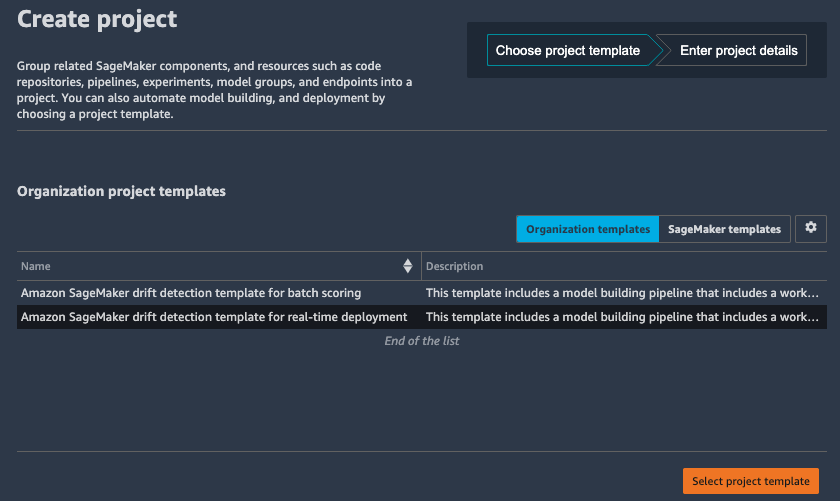Open the table settings gear icon

(811, 228)
